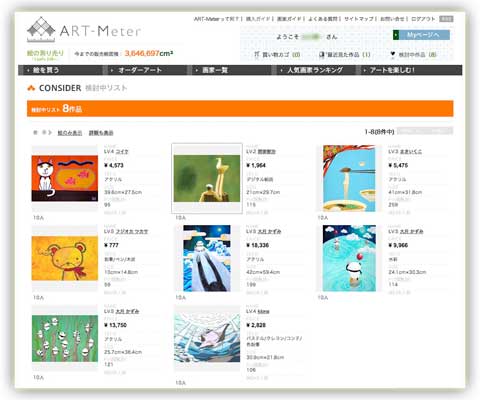Click artist link above ¥ 13,750 price

[127, 311]
